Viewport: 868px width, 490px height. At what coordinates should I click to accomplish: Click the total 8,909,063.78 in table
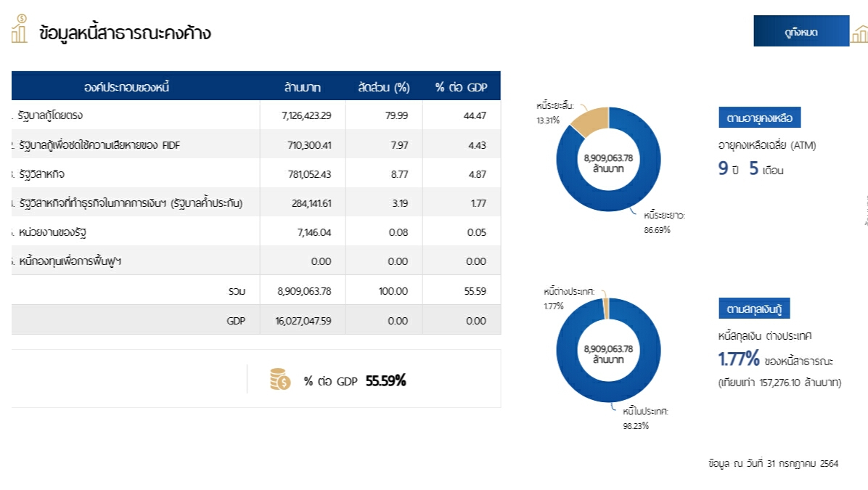tap(304, 290)
